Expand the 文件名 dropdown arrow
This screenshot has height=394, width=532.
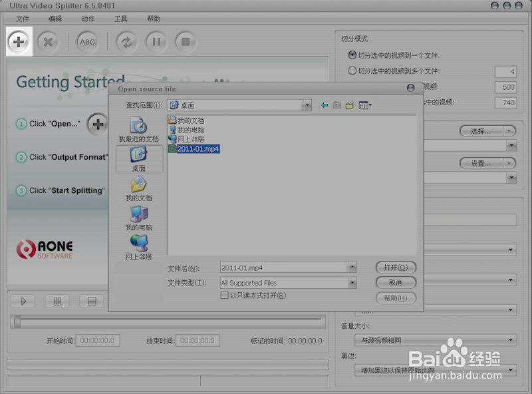[x=352, y=268]
